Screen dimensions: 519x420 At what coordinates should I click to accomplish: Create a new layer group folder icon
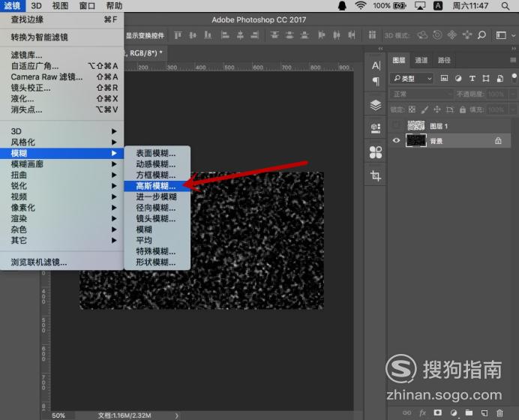(469, 412)
